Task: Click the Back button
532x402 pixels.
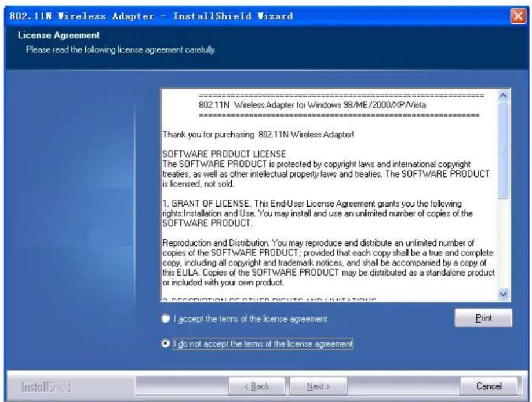Action: (x=257, y=386)
